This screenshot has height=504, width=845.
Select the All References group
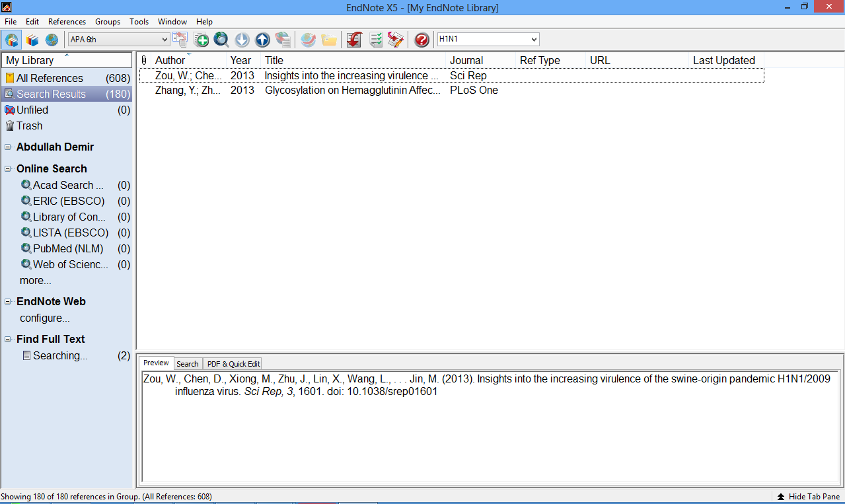67,78
